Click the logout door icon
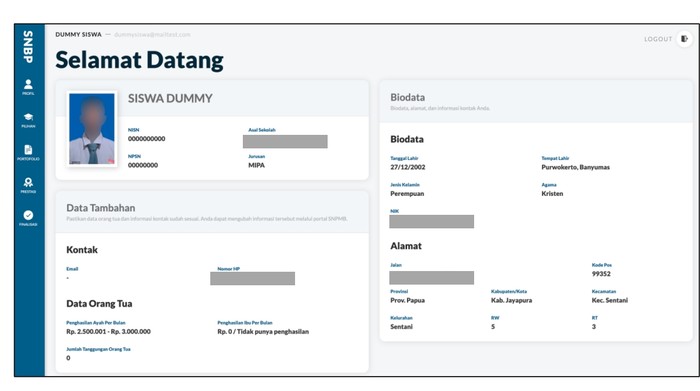The width and height of the screenshot is (700, 391). (x=684, y=39)
